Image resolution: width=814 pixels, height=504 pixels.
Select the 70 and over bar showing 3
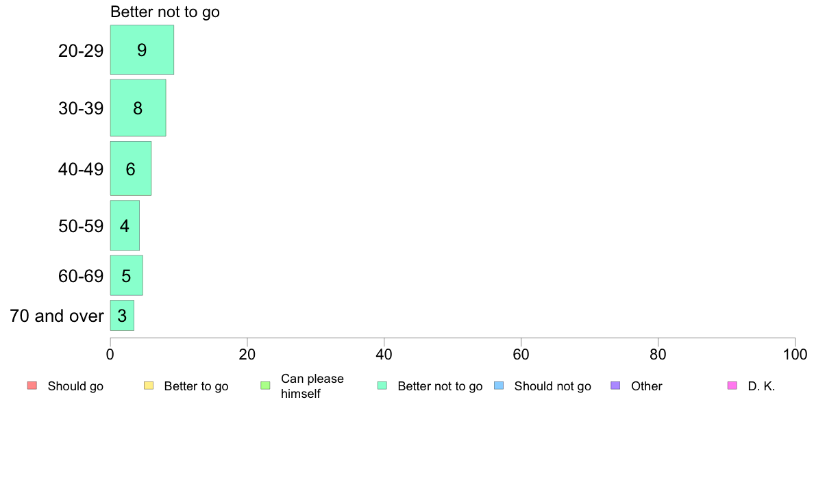pos(122,316)
